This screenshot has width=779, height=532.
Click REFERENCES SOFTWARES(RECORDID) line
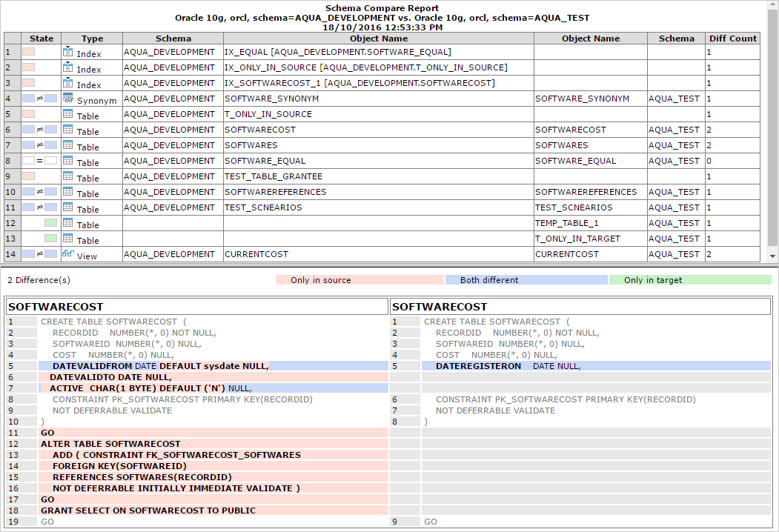213,477
